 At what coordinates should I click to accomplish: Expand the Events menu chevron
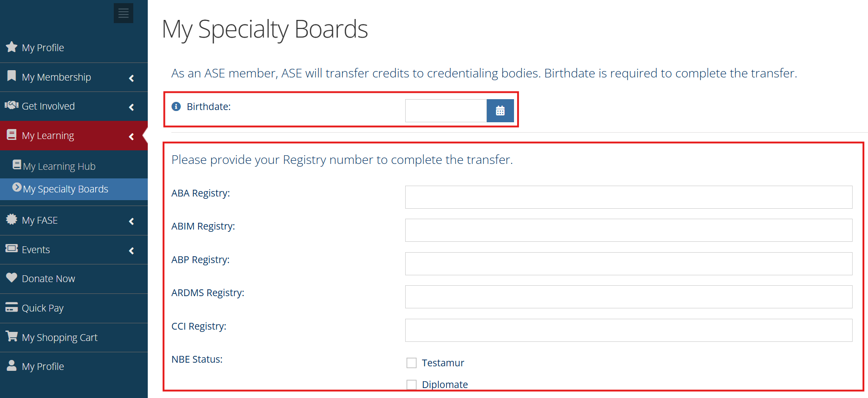click(131, 250)
